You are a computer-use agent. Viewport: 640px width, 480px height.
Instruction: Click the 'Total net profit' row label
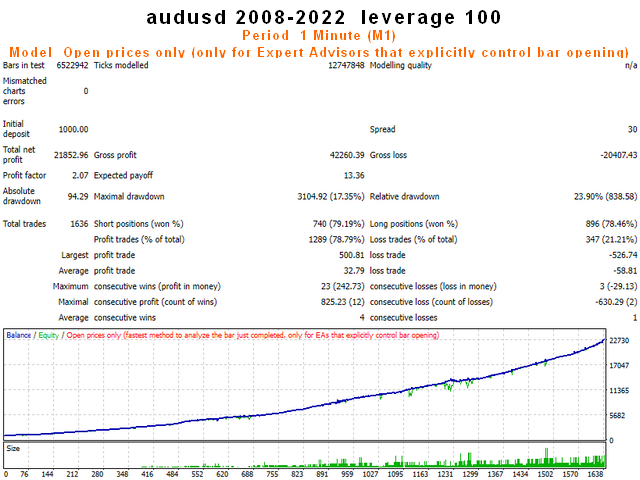(x=19, y=155)
